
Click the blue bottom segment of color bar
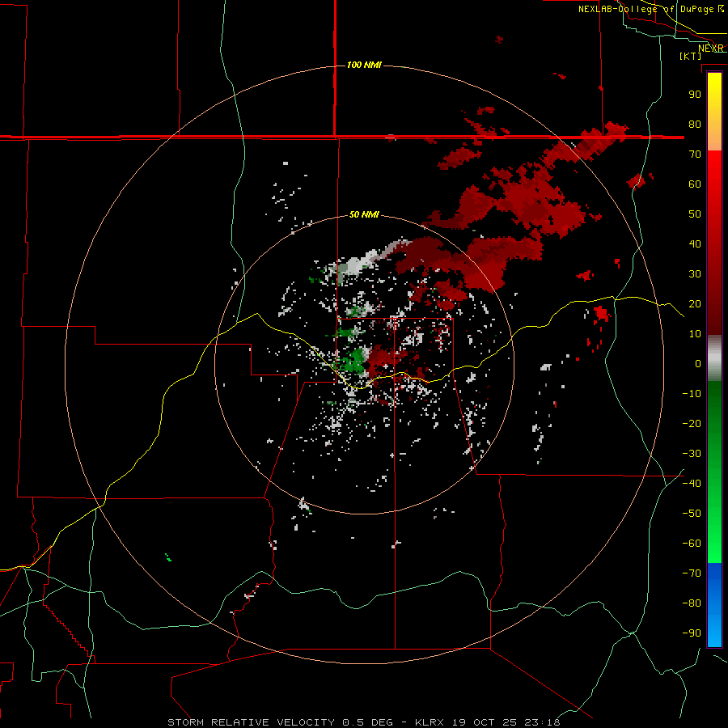point(714,605)
